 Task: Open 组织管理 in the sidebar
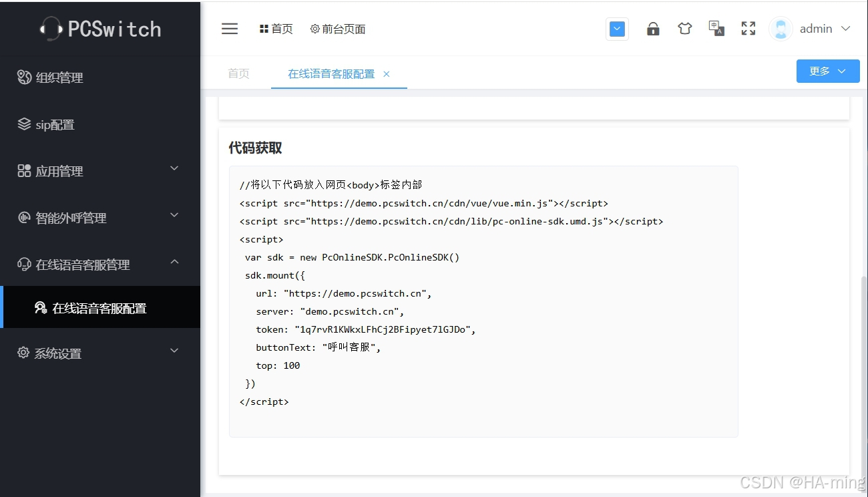(100, 77)
